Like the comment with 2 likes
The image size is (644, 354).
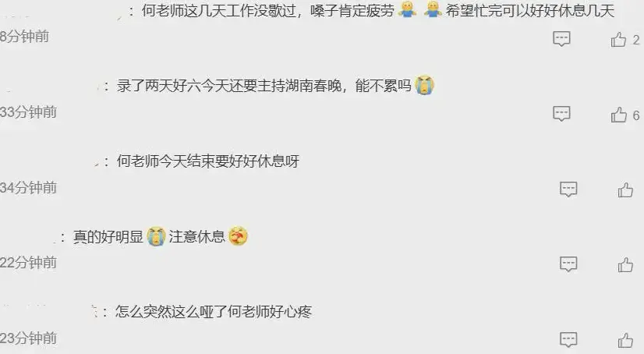tap(618, 40)
